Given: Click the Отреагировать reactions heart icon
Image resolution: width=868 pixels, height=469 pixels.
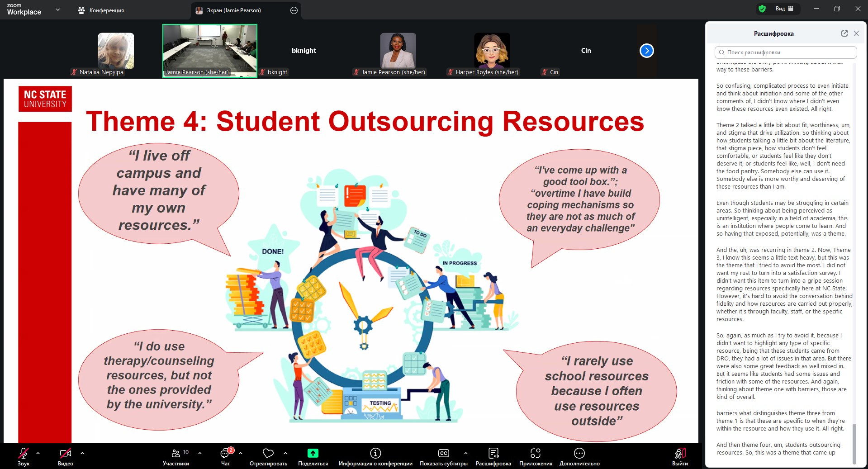Looking at the screenshot, I should 268,454.
